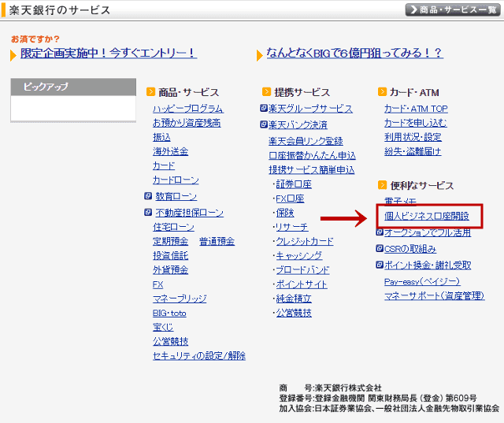The width and height of the screenshot is (504, 423).
Task: Click external link icon beside 不動産担保ローン
Action: 148,212
